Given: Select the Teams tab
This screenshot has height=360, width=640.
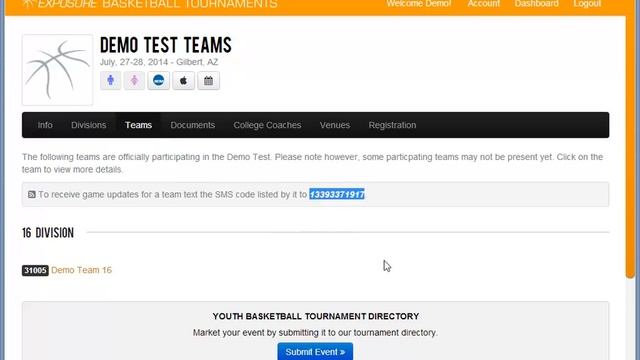Looking at the screenshot, I should (138, 125).
